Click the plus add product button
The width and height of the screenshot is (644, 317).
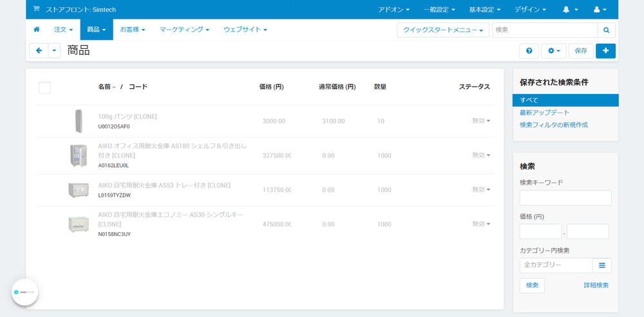605,51
